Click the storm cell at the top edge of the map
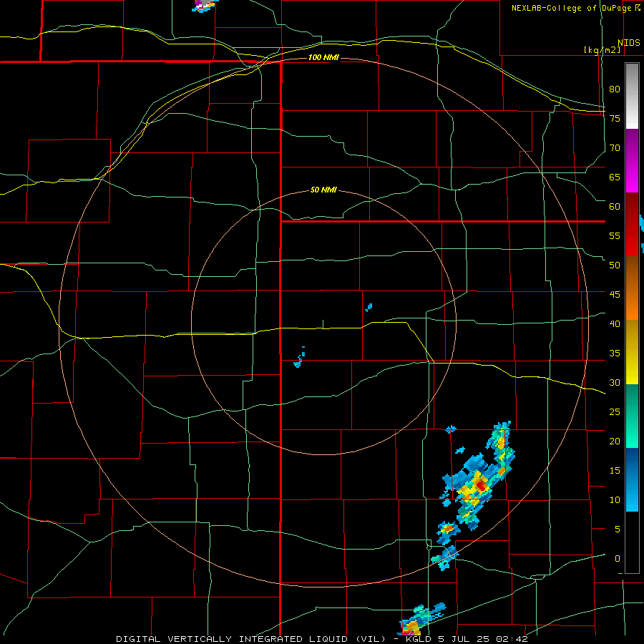644x644 pixels. tap(205, 5)
